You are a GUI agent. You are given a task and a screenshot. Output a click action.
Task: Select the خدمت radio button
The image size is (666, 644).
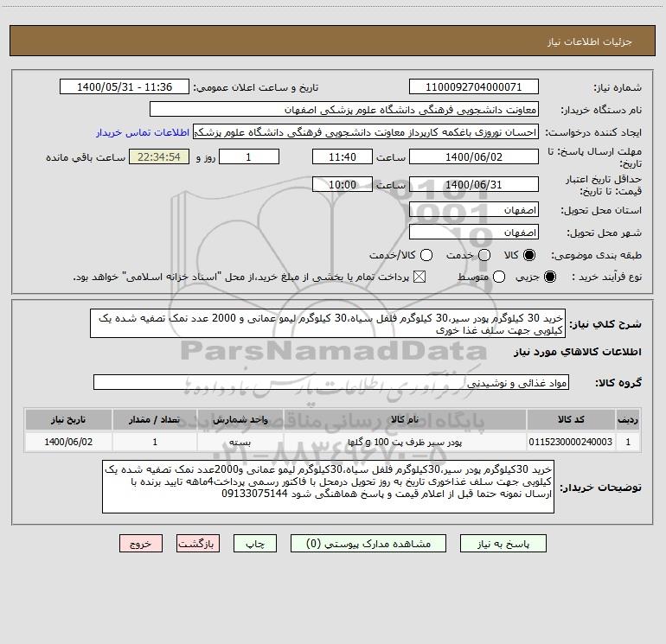(484, 255)
